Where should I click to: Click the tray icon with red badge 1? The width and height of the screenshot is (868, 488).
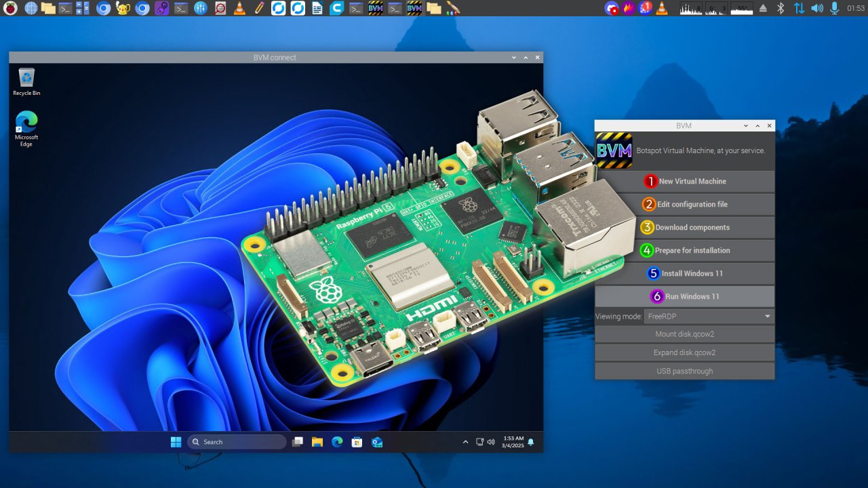click(x=645, y=8)
